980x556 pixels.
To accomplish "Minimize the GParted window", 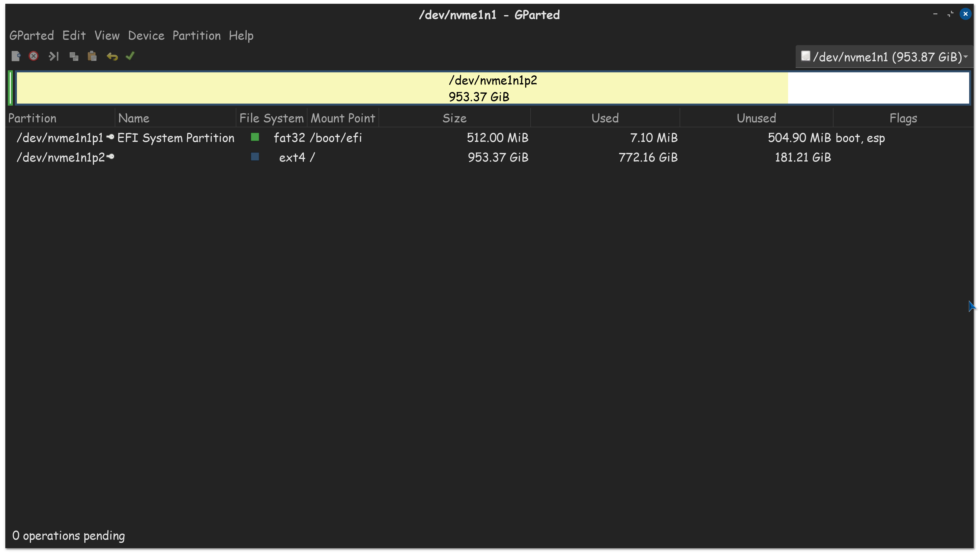I will pyautogui.click(x=935, y=14).
